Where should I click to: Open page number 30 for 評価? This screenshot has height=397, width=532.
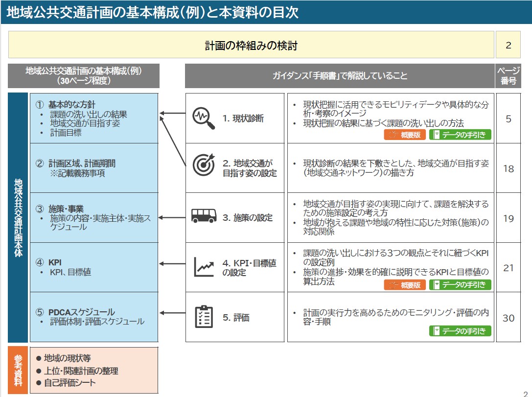508,318
